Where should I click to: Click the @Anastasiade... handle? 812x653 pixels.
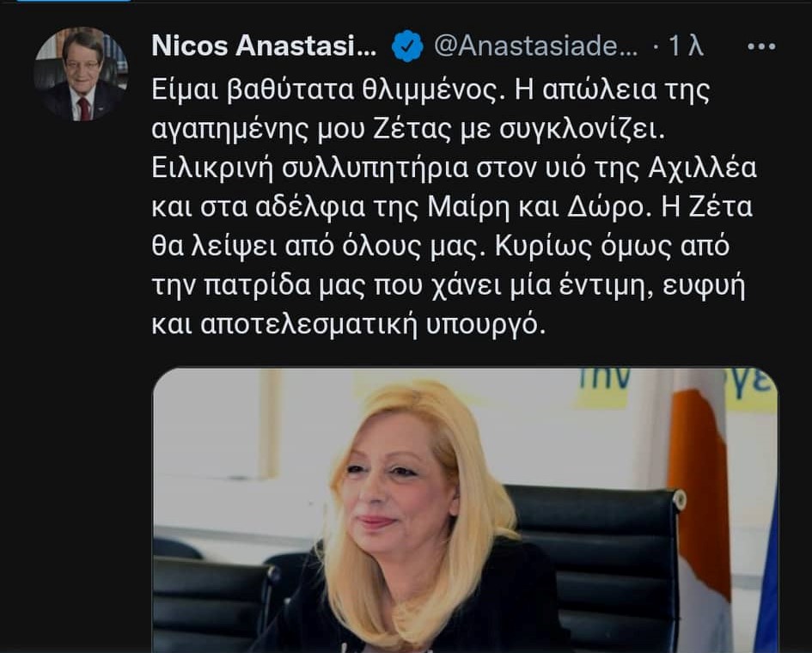tap(536, 46)
